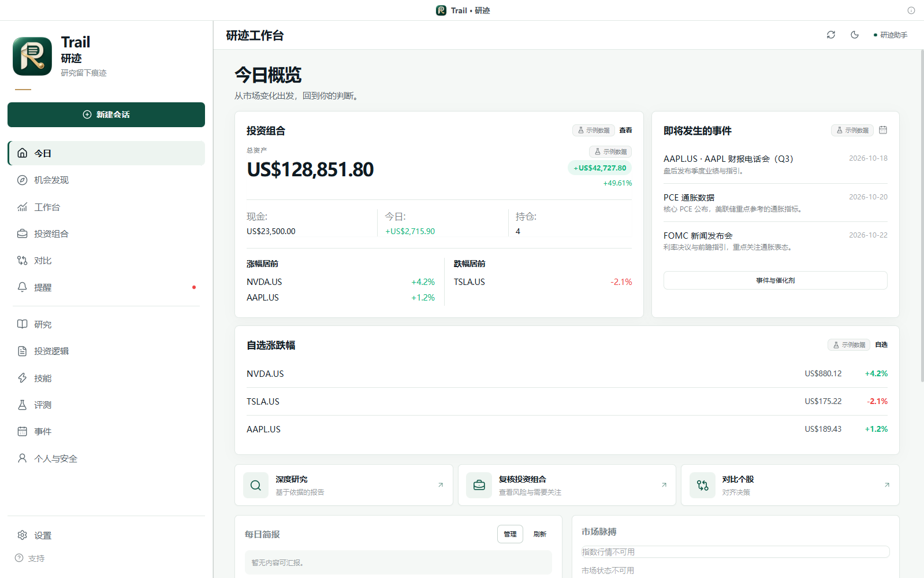This screenshot has width=924, height=578.
Task: Click the 评测 flask icon
Action: 23,405
